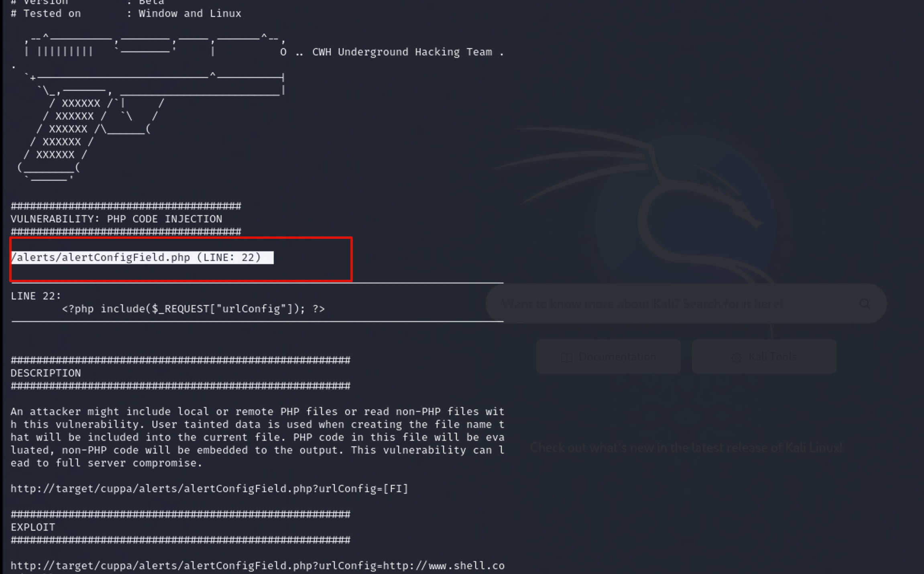Click the Documentation book icon
The image size is (924, 574).
coord(566,357)
